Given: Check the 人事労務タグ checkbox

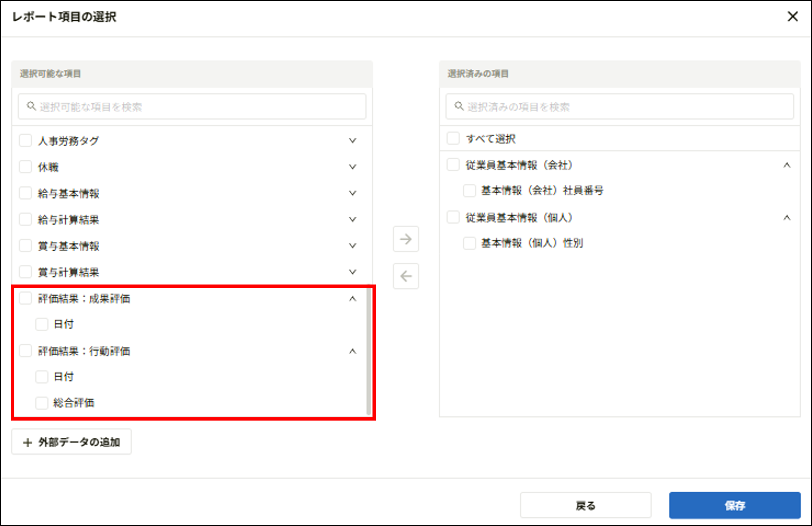Looking at the screenshot, I should point(25,140).
